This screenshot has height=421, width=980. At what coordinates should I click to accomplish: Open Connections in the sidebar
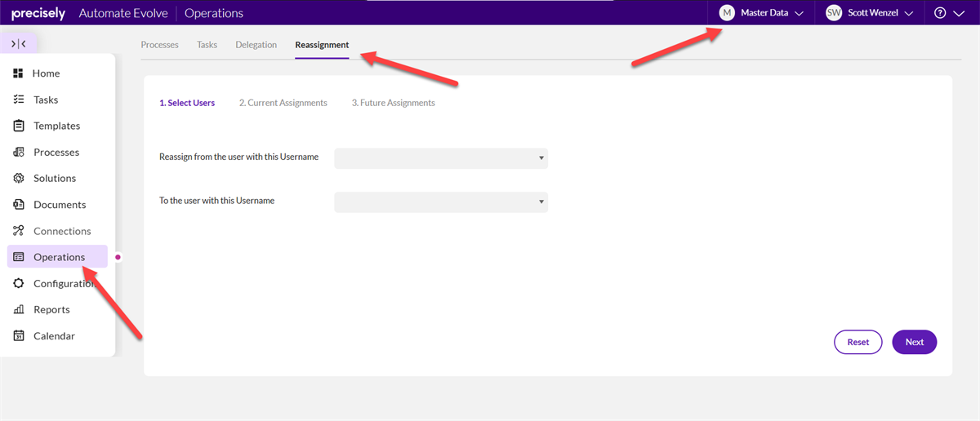click(62, 231)
